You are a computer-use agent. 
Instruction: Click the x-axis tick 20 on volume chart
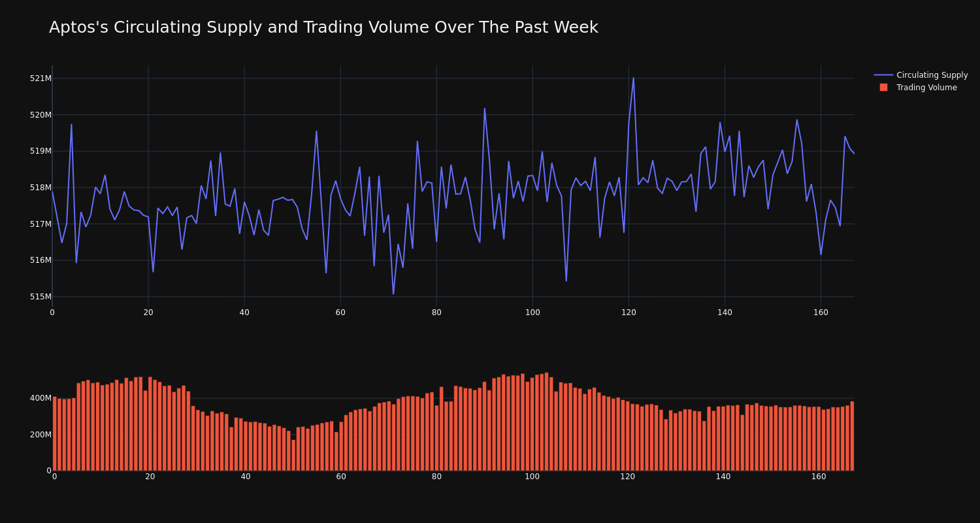click(150, 477)
